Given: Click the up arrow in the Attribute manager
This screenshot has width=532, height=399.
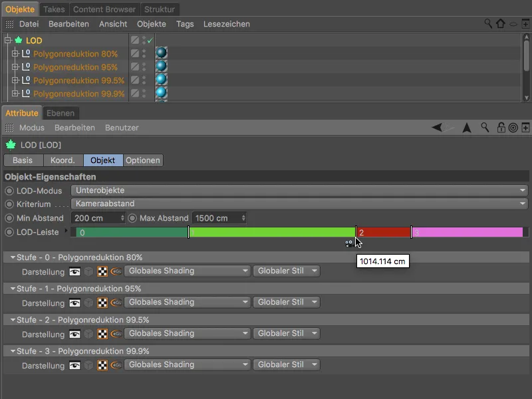Looking at the screenshot, I should [x=467, y=128].
